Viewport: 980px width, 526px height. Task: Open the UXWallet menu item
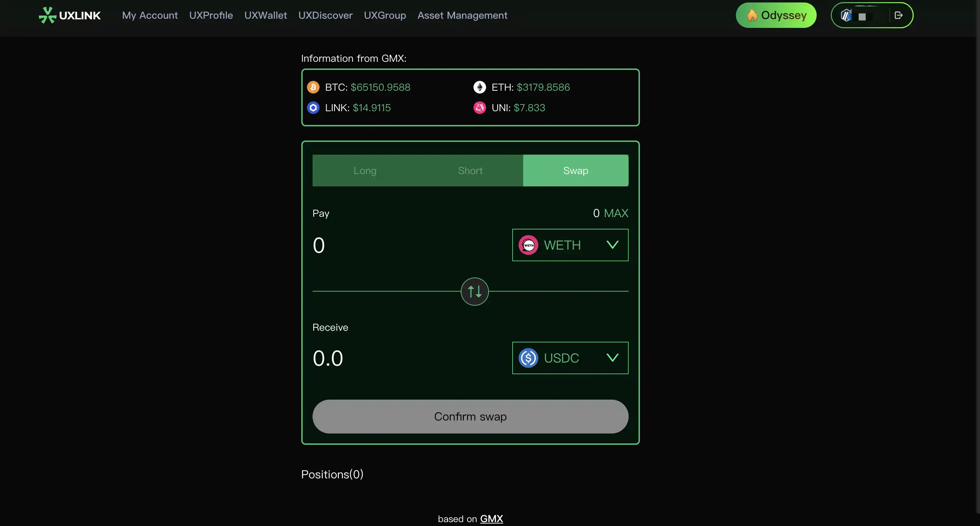click(x=265, y=15)
